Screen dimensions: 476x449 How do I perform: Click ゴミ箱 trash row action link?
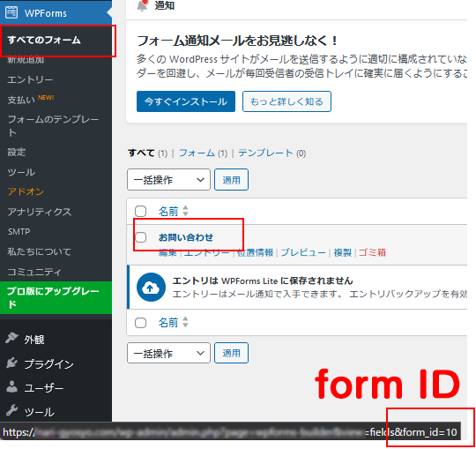point(373,252)
